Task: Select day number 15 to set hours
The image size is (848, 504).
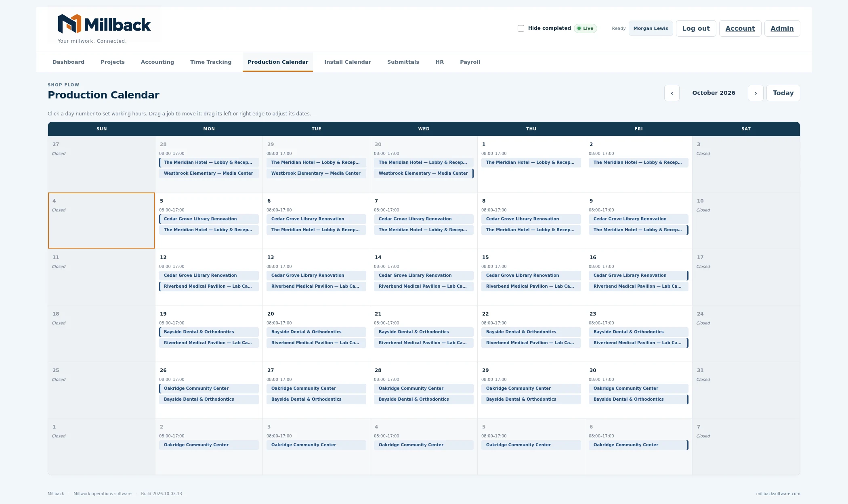Action: click(485, 257)
